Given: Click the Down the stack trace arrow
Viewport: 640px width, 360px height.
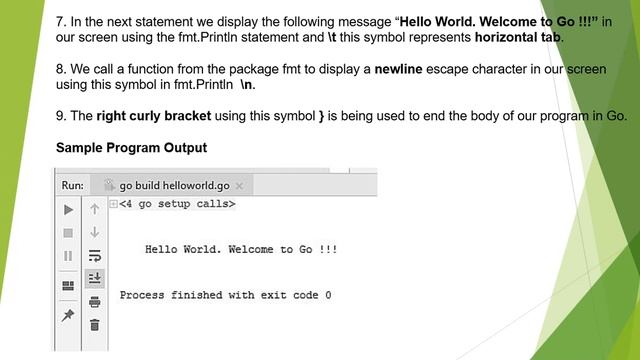Looking at the screenshot, I should click(x=95, y=232).
